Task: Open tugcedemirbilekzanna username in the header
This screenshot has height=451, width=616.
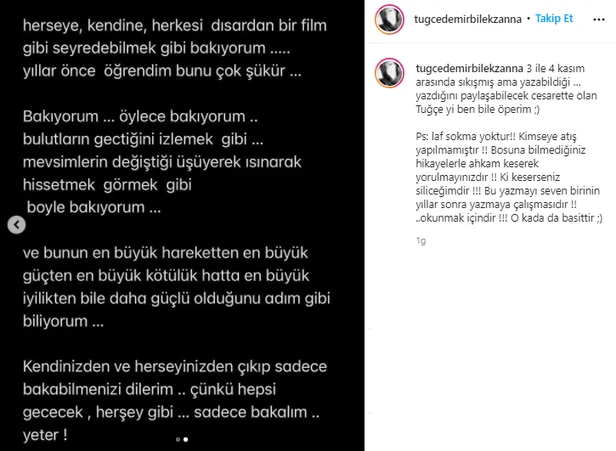Action: 468,19
